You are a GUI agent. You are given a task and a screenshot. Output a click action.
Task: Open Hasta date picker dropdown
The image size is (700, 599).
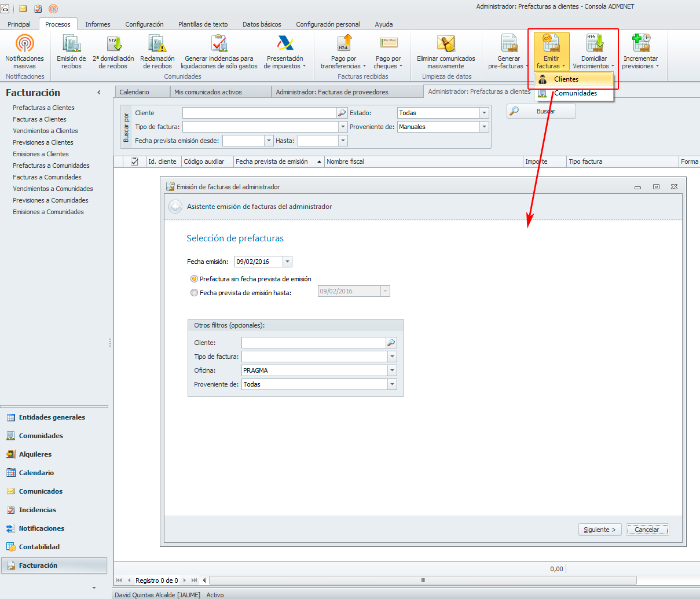pos(343,141)
